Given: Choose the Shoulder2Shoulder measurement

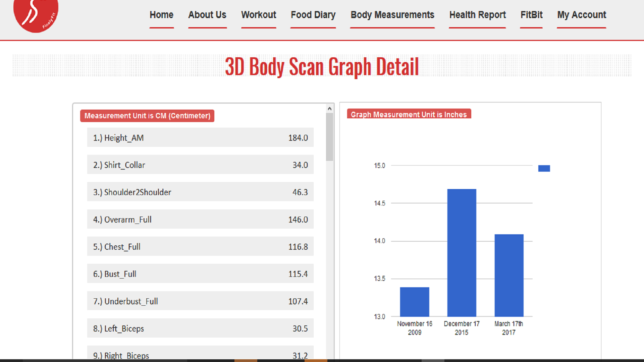Looking at the screenshot, I should click(200, 192).
